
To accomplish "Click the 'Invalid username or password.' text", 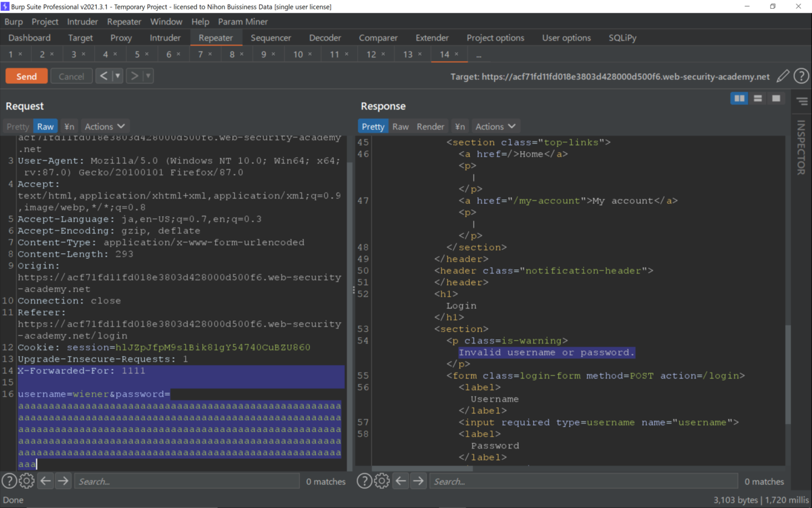I will [x=547, y=352].
